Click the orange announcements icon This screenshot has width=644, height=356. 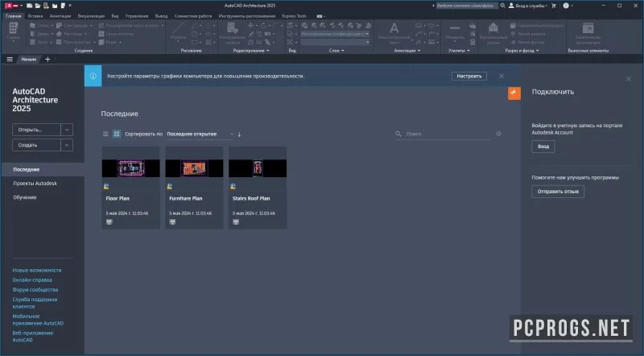514,93
